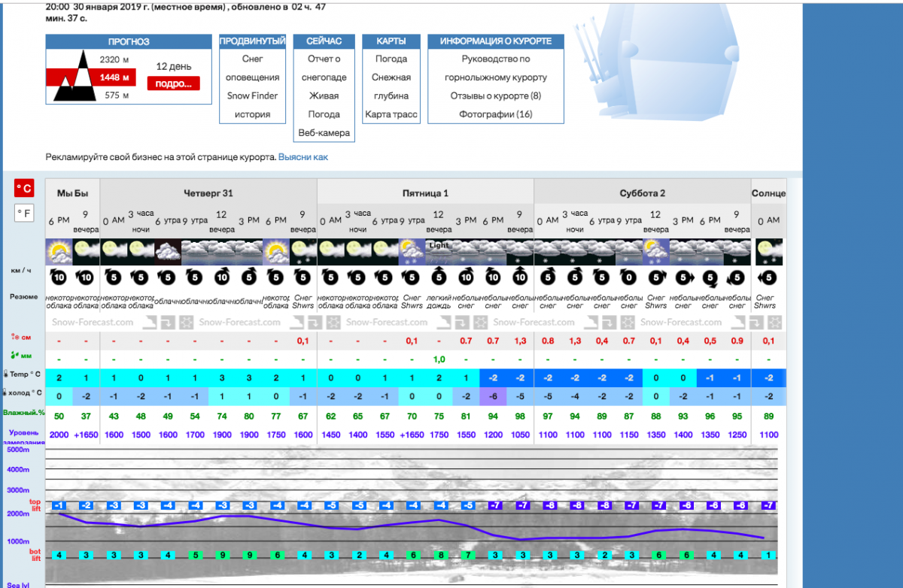Click Saturday 12 вечера snow showers icon
Screen dimensions: 903x588
pos(656,251)
